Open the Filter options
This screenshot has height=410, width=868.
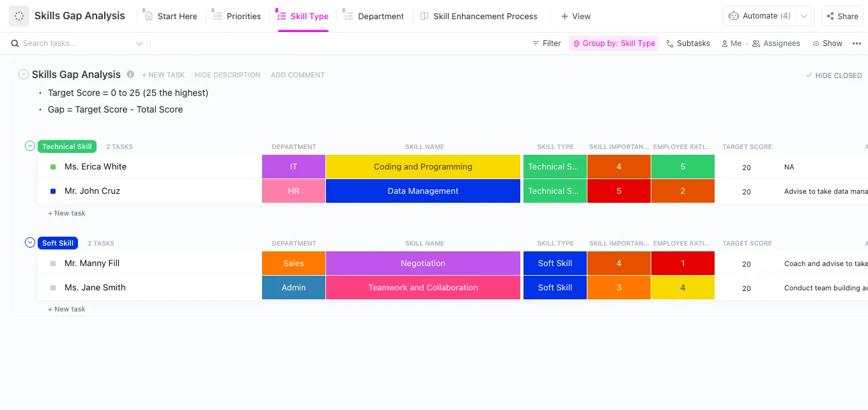[x=546, y=43]
